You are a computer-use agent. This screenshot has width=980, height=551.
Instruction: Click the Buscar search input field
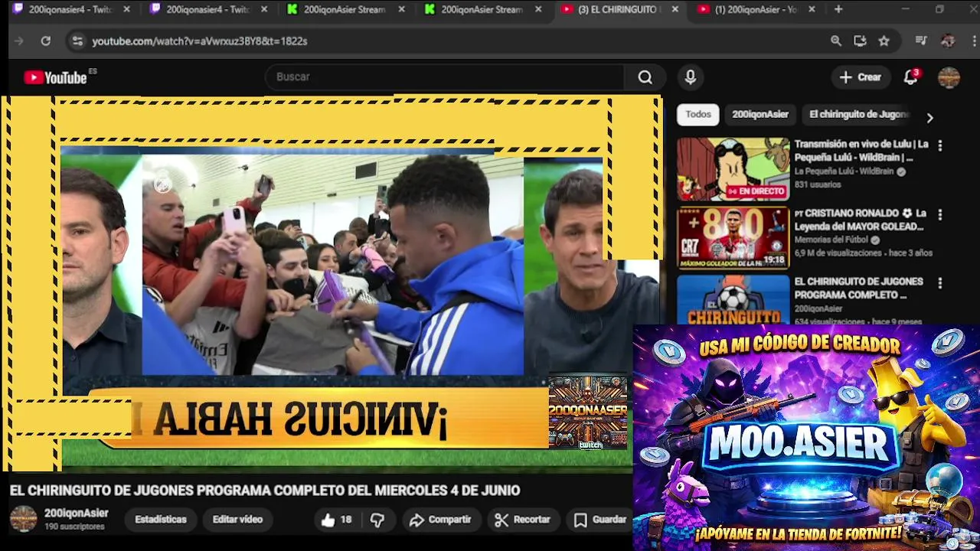(x=446, y=77)
